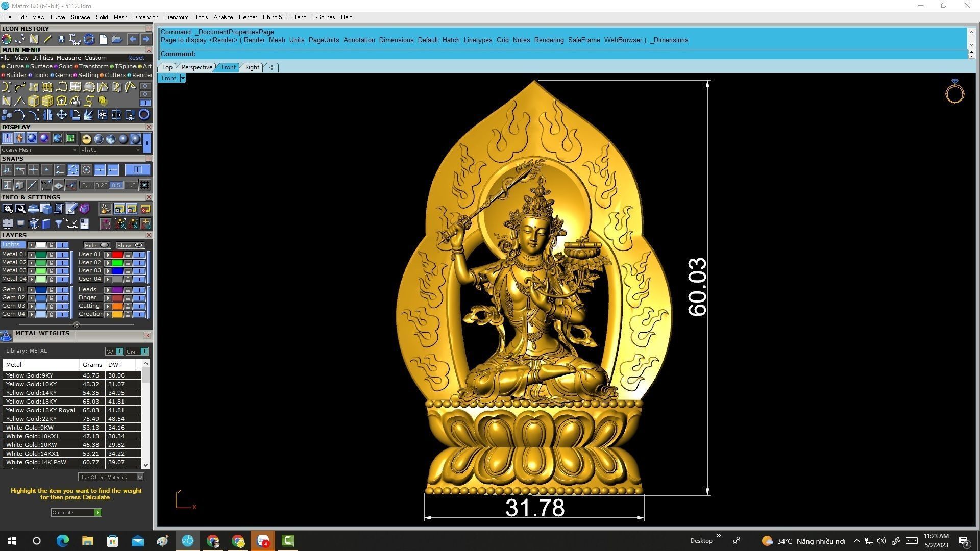Image resolution: width=980 pixels, height=551 pixels.
Task: Toggle lock on Metal 02 layer
Action: click(51, 263)
